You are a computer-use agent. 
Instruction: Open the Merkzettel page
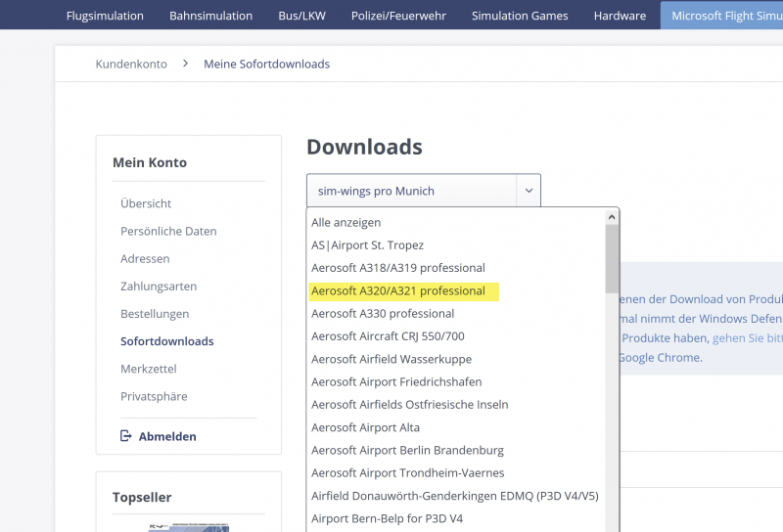pyautogui.click(x=149, y=369)
